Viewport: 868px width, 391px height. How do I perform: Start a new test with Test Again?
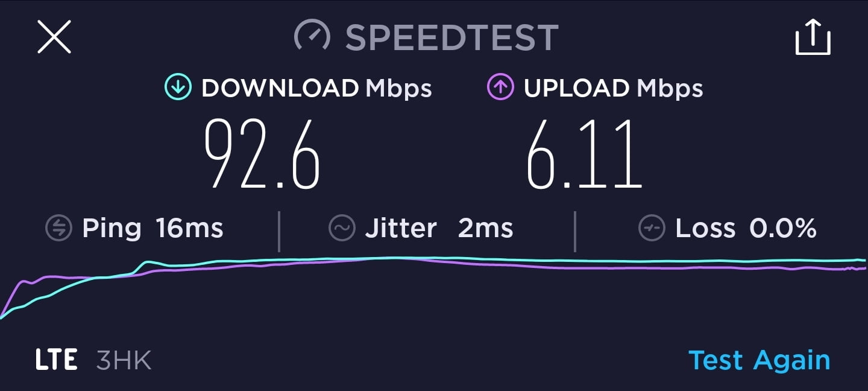point(759,360)
